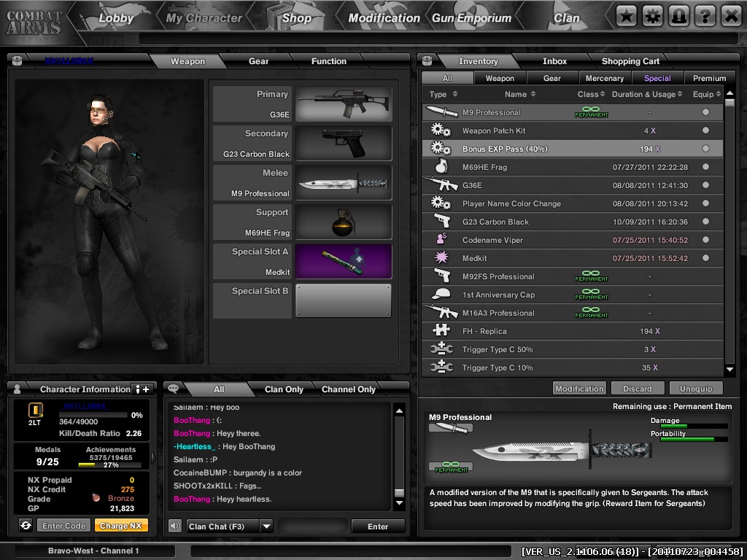The image size is (747, 560).
Task: Click the M9 Professional melee slot image
Action: tap(344, 183)
